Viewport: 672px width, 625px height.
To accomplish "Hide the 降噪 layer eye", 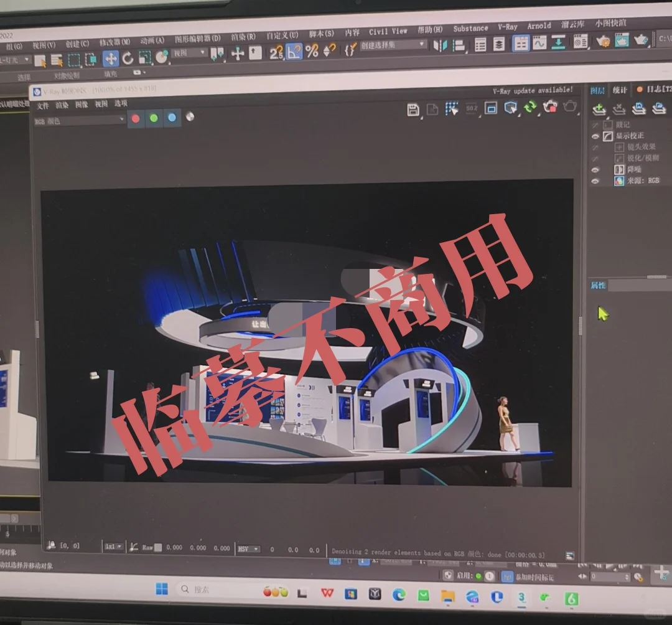I will coord(595,170).
